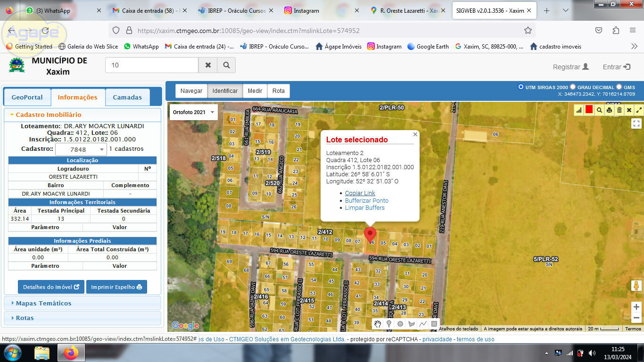The image size is (644, 362).
Task: Click the Detalhes do Imóvel button
Action: click(51, 287)
